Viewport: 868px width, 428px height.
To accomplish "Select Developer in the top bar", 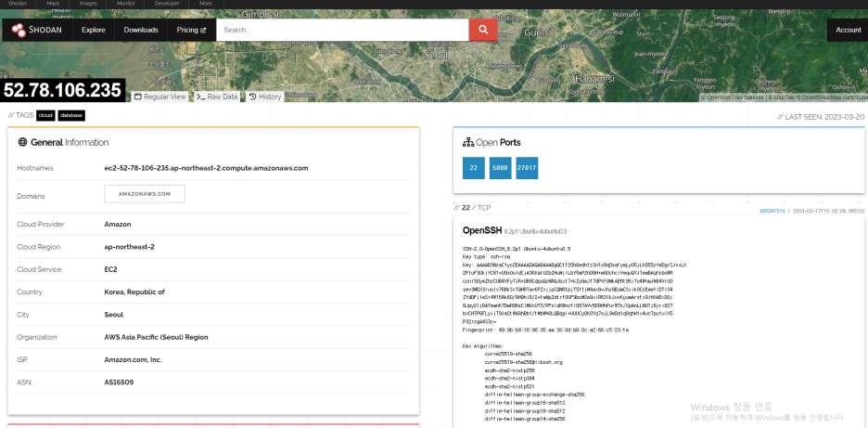I will (x=167, y=4).
